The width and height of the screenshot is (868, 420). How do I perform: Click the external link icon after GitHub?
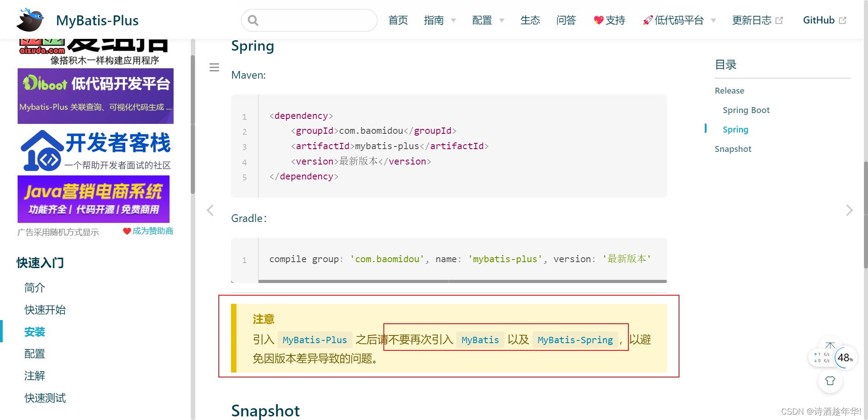[x=843, y=20]
